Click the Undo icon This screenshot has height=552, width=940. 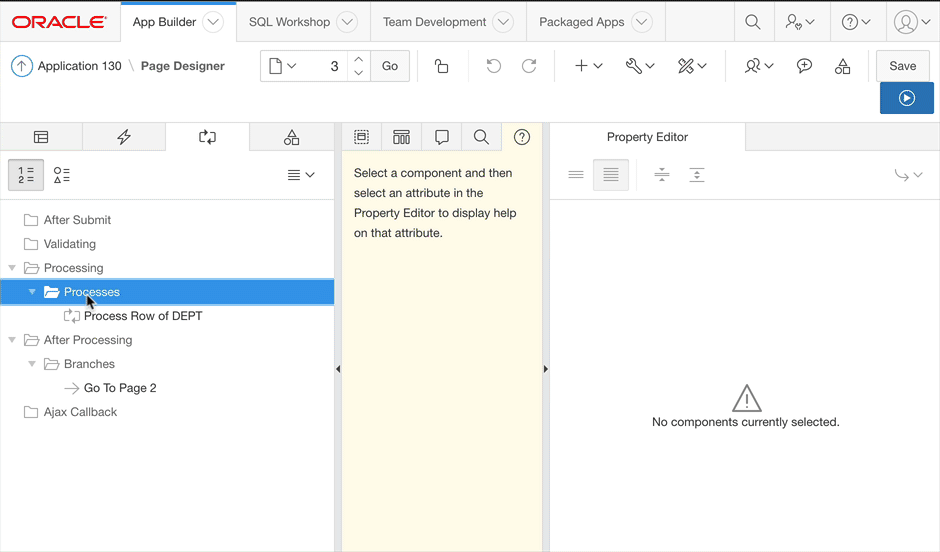493,66
